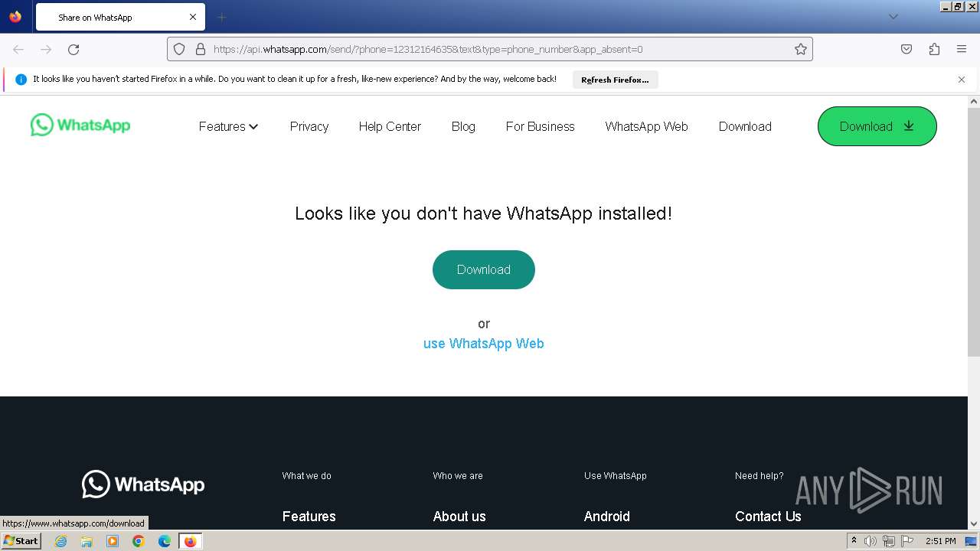This screenshot has height=551, width=980.
Task: Open File Explorer from the taskbar
Action: pyautogui.click(x=87, y=541)
